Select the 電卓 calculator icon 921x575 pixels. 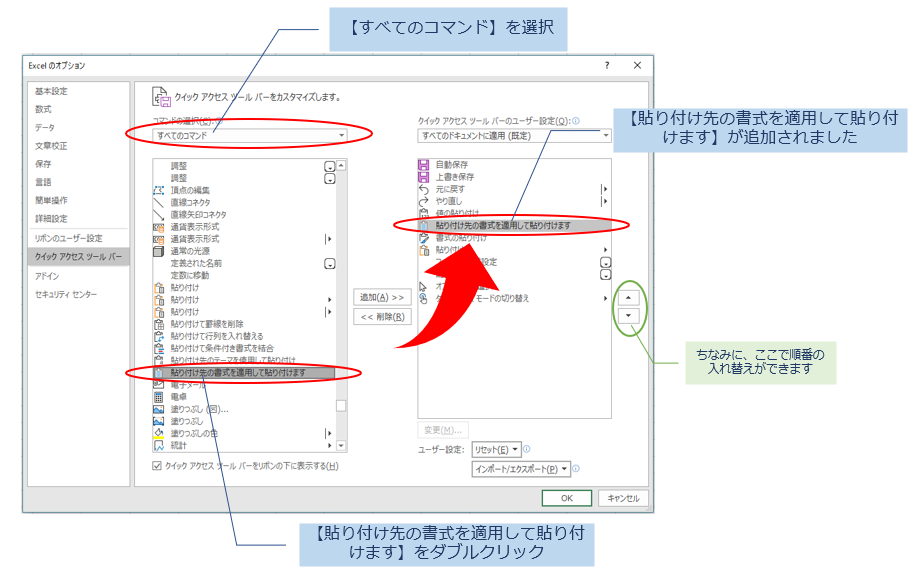coord(159,397)
